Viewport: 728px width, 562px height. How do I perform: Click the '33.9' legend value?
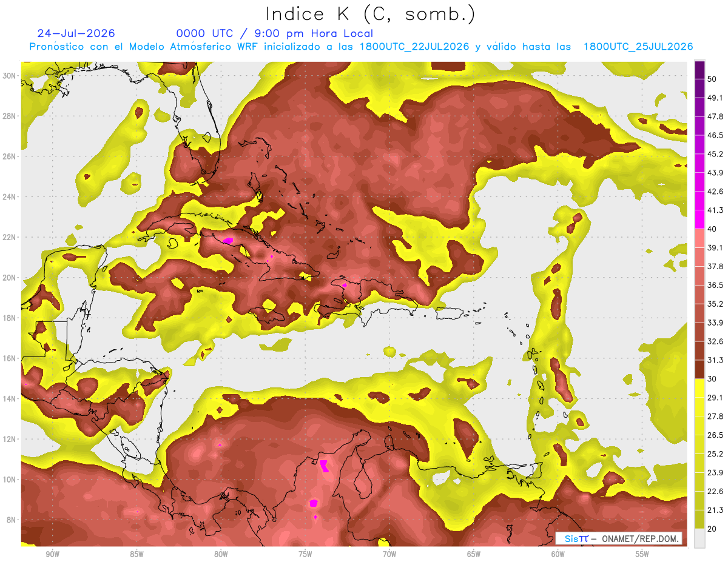[x=715, y=323]
